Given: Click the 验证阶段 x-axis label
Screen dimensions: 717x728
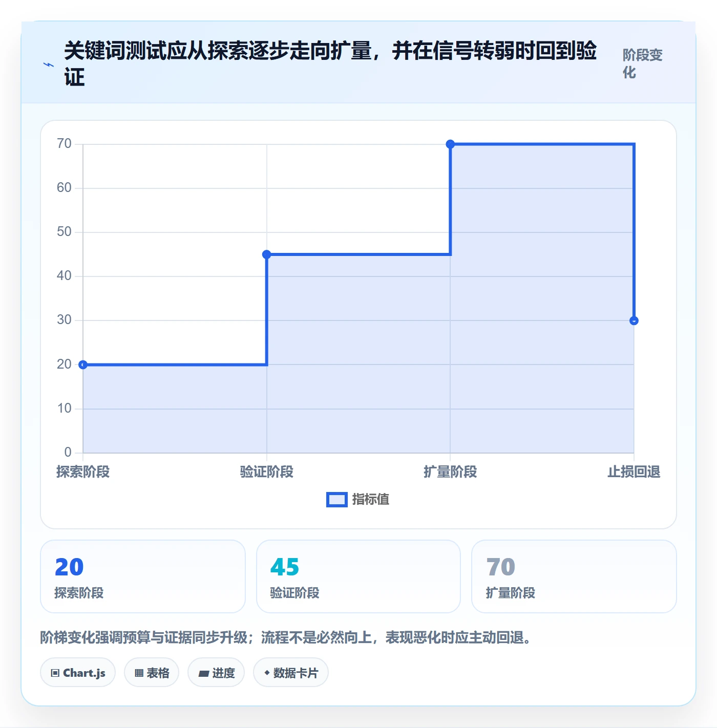Looking at the screenshot, I should point(266,472).
